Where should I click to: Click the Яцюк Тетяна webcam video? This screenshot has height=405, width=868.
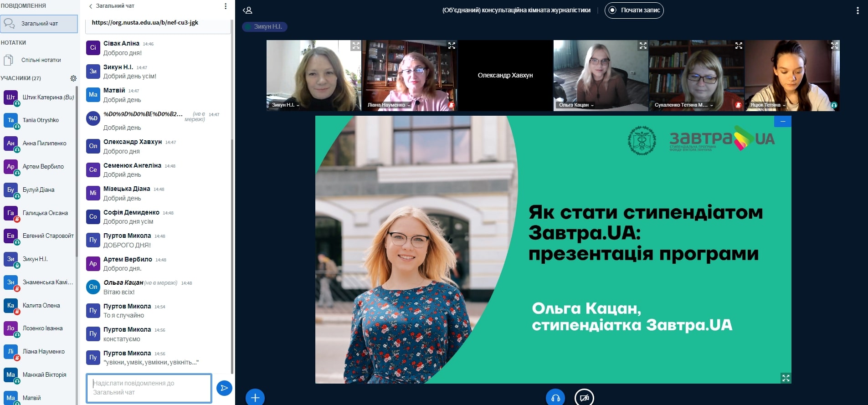792,76
